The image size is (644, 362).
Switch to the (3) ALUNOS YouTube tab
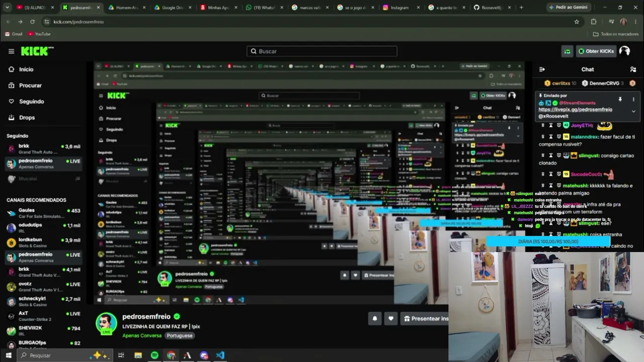pyautogui.click(x=35, y=8)
